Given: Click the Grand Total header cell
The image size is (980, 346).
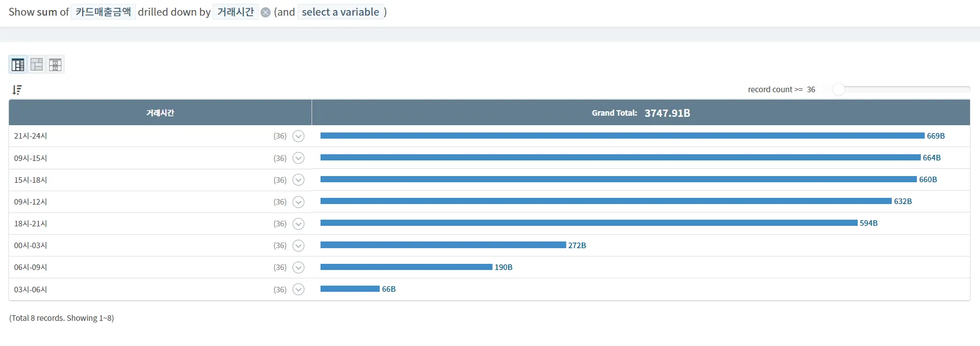Looking at the screenshot, I should [641, 113].
